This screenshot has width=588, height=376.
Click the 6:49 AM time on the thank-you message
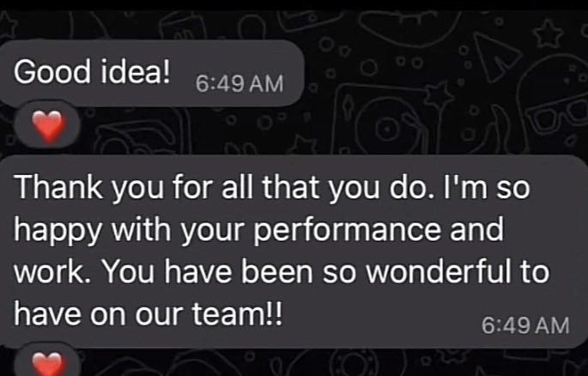526,325
